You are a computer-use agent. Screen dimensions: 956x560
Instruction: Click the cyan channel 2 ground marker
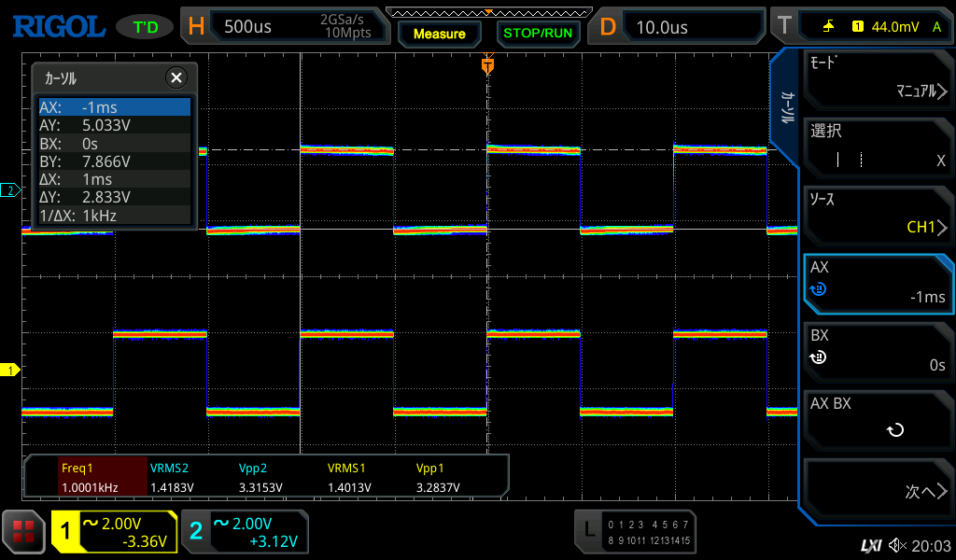click(x=10, y=190)
